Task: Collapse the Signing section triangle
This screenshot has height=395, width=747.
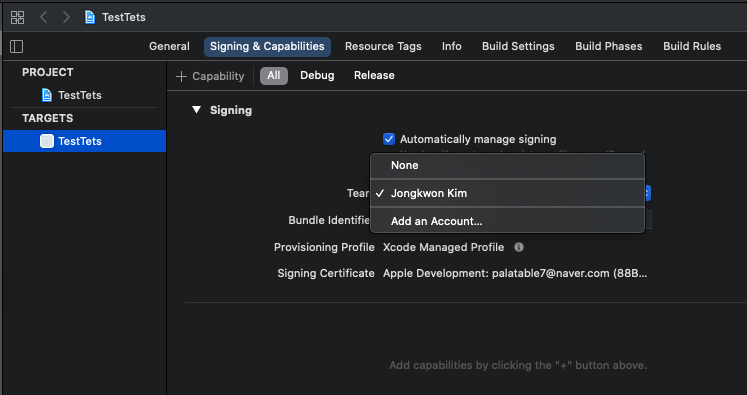Action: coord(196,110)
